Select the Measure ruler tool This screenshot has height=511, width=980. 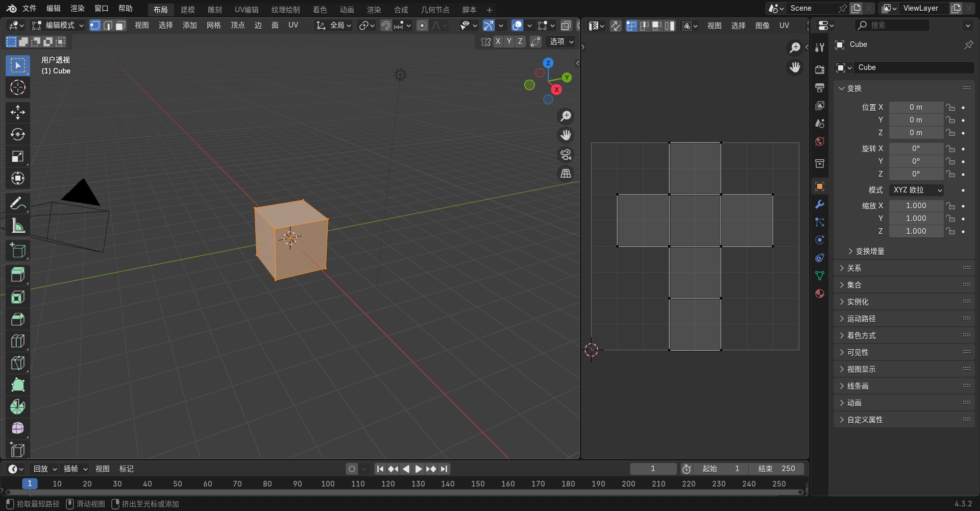(18, 226)
